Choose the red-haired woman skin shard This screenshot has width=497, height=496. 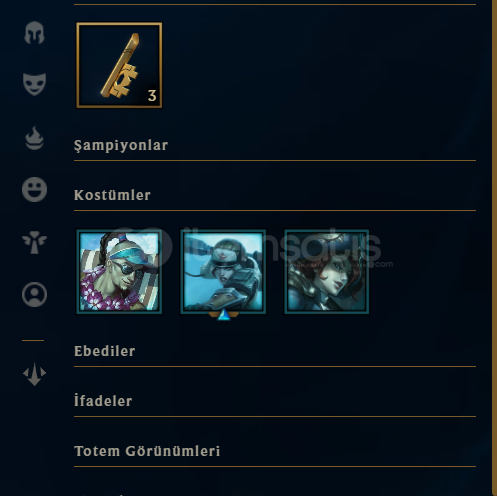(x=327, y=271)
